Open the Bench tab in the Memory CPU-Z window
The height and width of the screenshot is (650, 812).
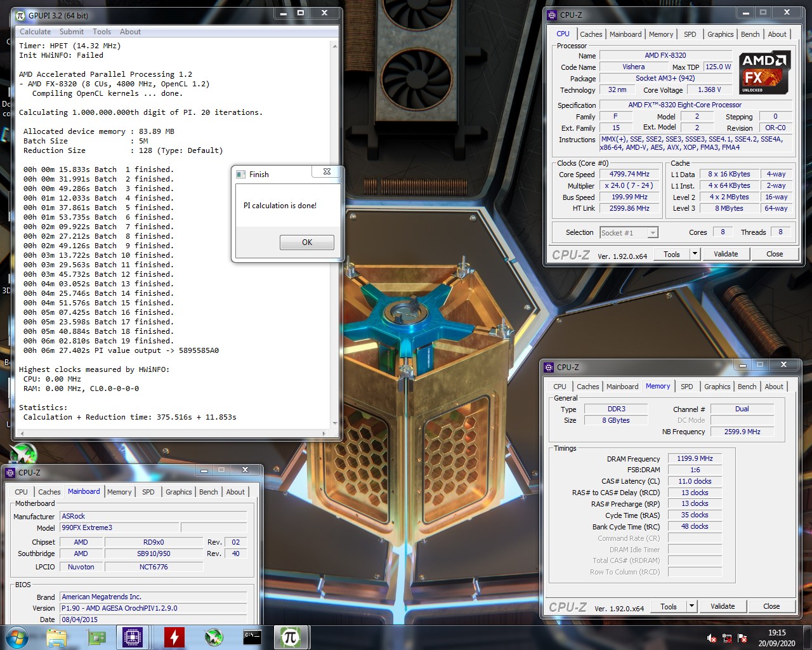(x=747, y=387)
